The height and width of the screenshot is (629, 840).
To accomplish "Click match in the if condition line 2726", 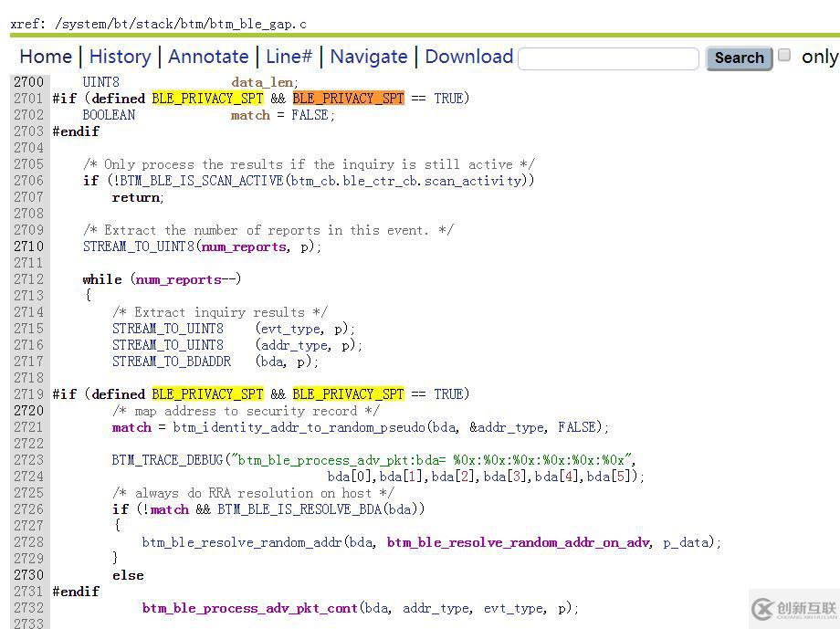I will 169,509.
